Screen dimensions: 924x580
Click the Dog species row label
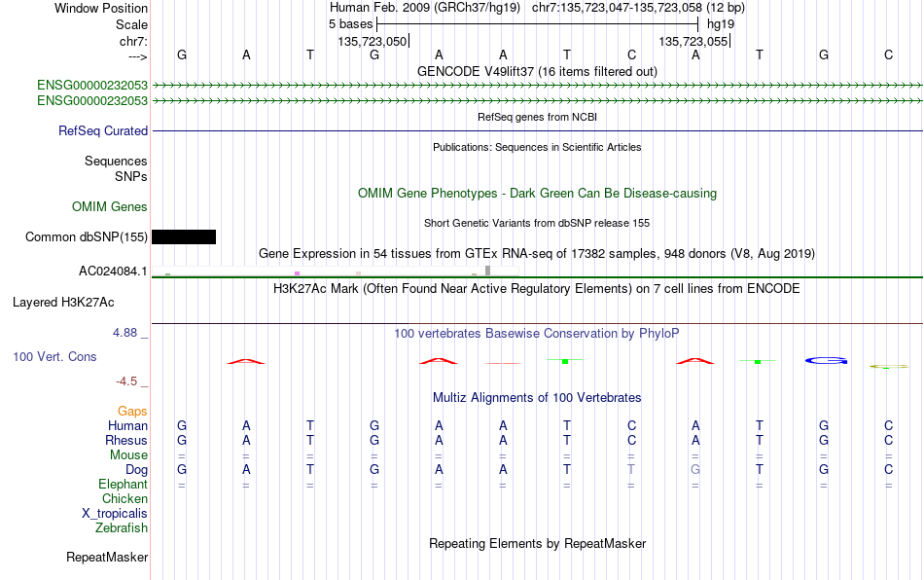pos(136,470)
